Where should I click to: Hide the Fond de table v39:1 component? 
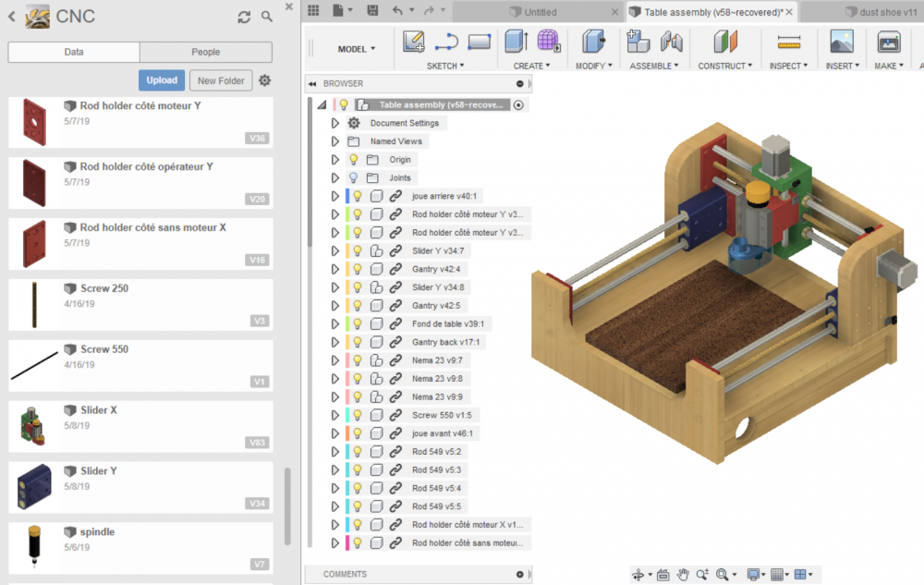357,323
